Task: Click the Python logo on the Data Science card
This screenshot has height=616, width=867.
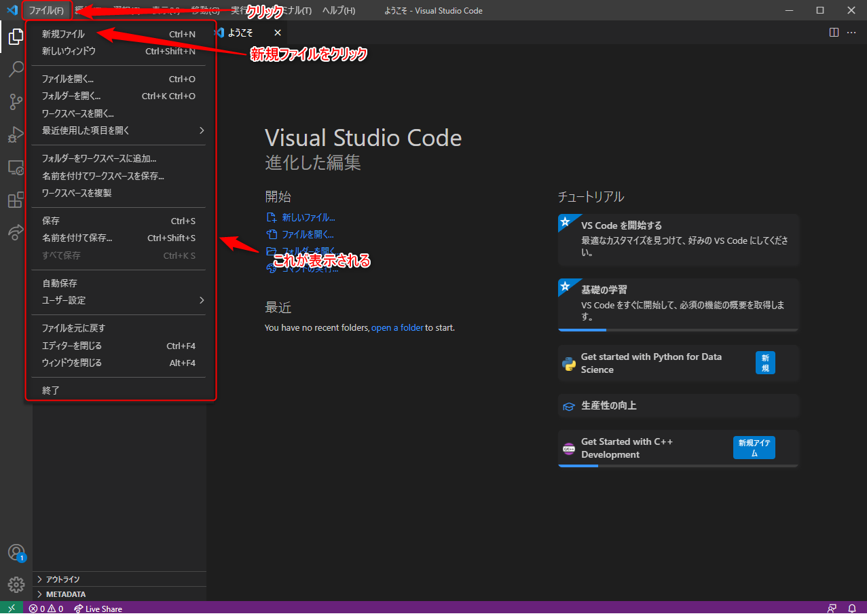Action: pyautogui.click(x=569, y=363)
